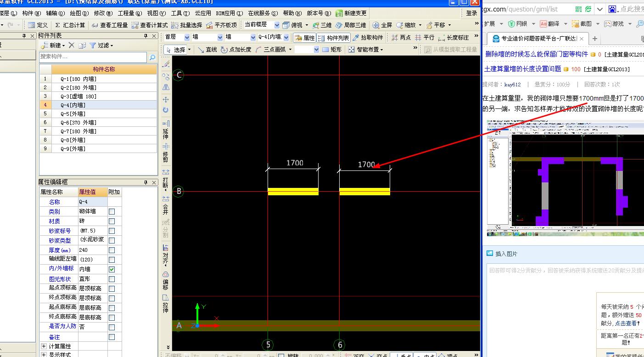Open the 绘图(D) menu
The image size is (644, 357).
point(79,13)
